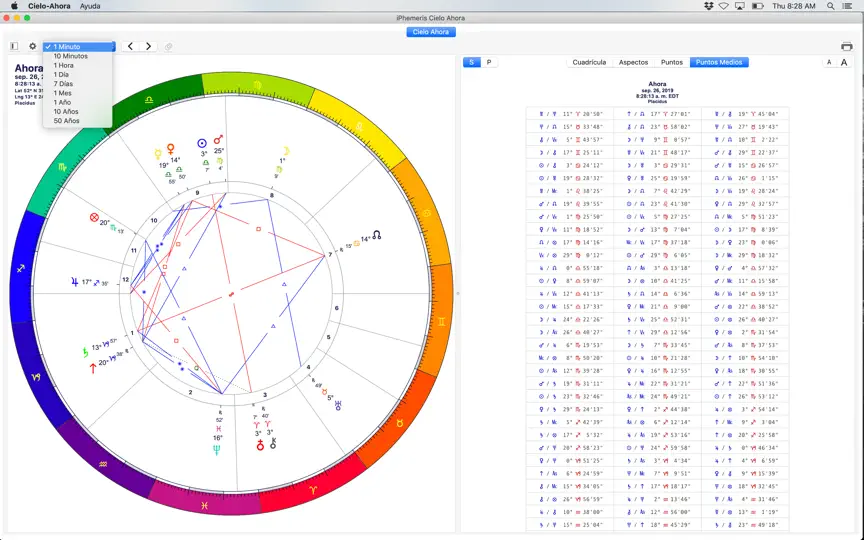Switch to the Cuadrícula tab

click(589, 62)
